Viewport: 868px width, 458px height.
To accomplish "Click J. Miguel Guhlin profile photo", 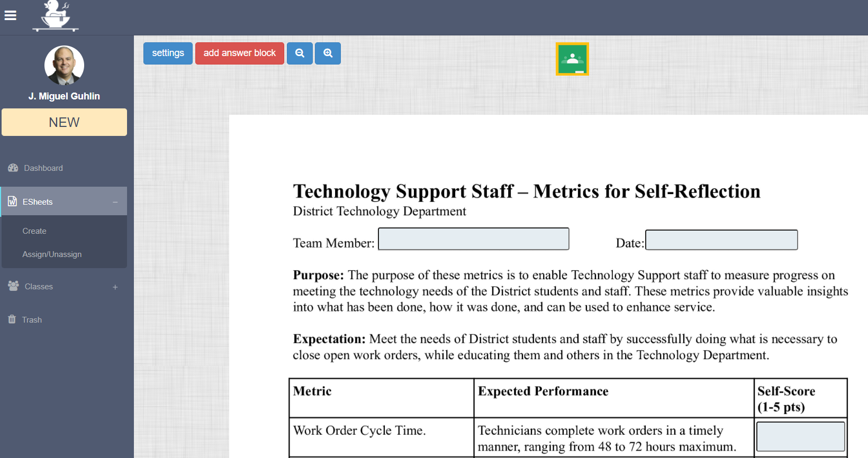I will (64, 66).
